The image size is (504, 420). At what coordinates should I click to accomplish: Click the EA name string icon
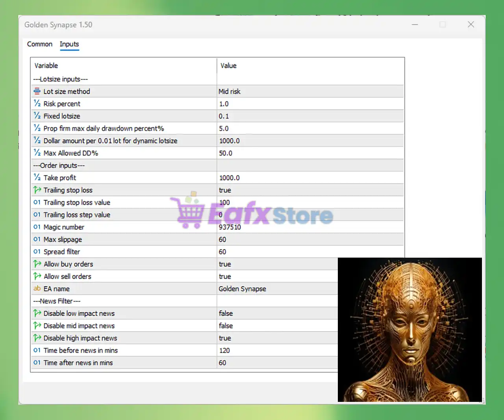coord(37,288)
